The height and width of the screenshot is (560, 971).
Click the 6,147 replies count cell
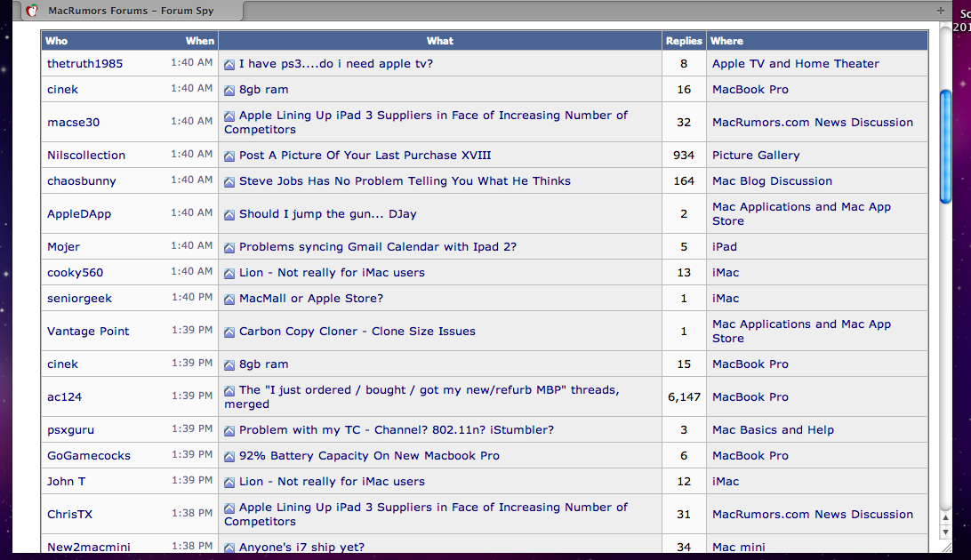pyautogui.click(x=684, y=397)
